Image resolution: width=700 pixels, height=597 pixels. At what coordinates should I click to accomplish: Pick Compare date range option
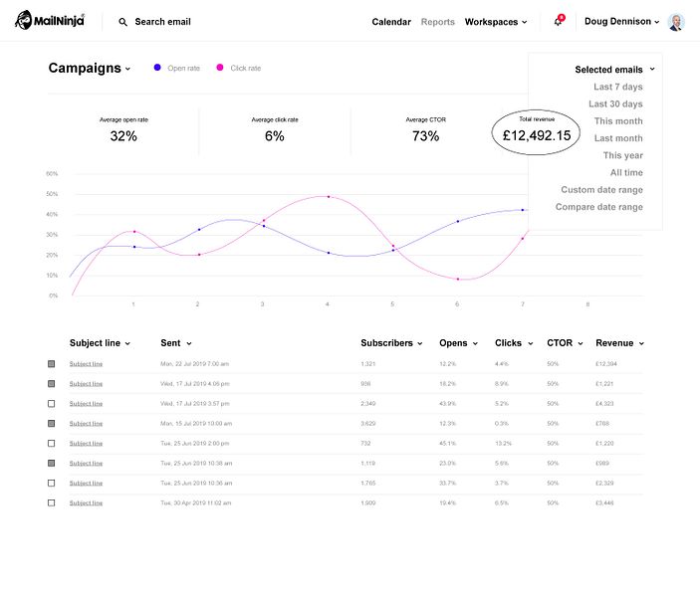(599, 207)
